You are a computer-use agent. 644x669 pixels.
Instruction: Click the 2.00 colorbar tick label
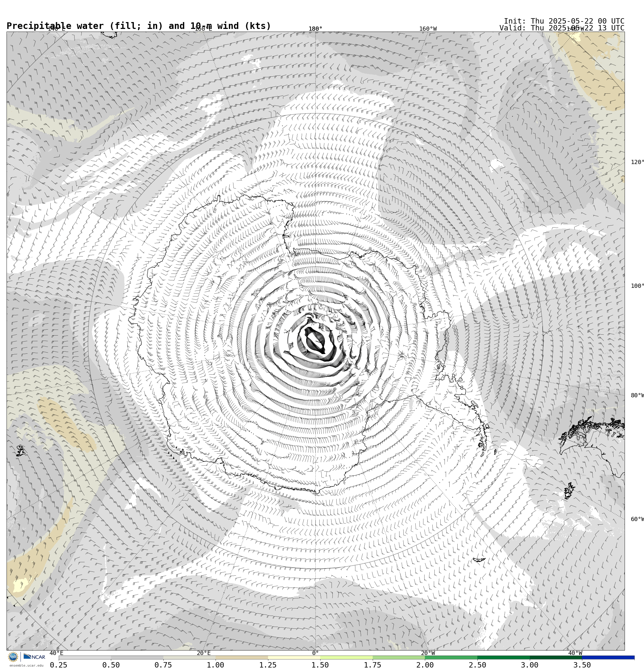point(425,665)
